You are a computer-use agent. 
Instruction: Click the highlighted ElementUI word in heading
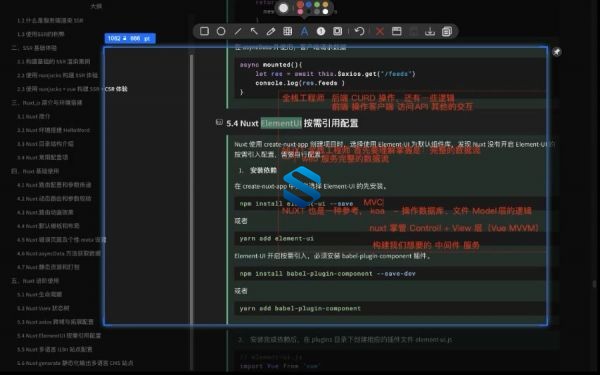tap(281, 123)
